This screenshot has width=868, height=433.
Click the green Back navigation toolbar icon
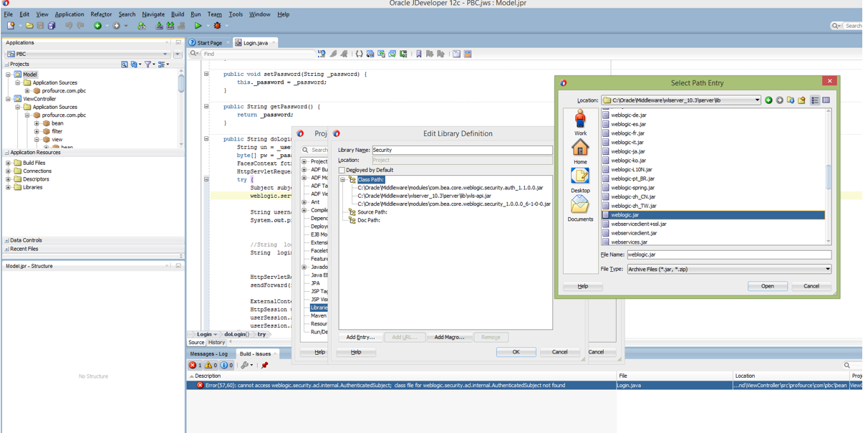[98, 26]
